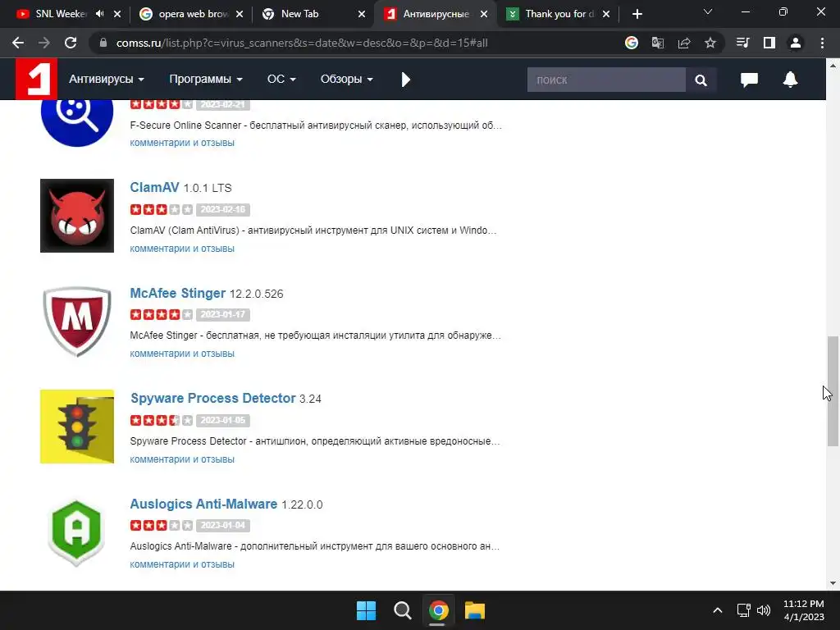The height and width of the screenshot is (630, 840).
Task: Share this page icon
Action: click(x=684, y=43)
